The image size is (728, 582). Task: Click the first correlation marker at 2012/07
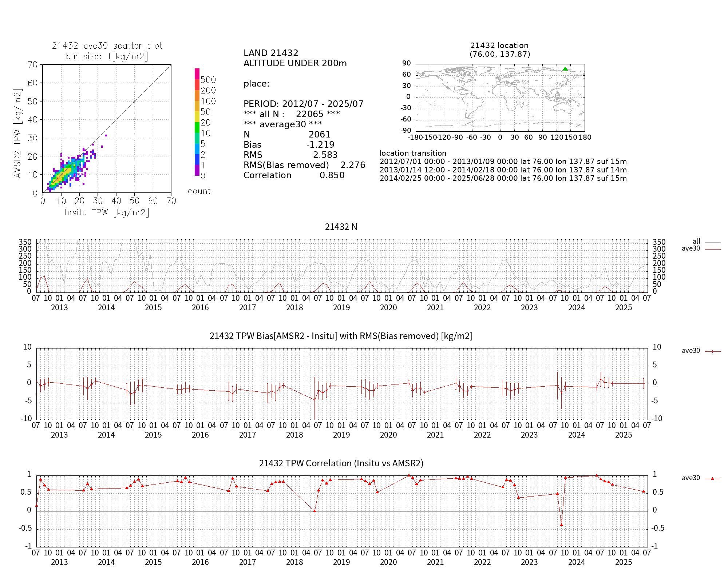click(x=36, y=506)
